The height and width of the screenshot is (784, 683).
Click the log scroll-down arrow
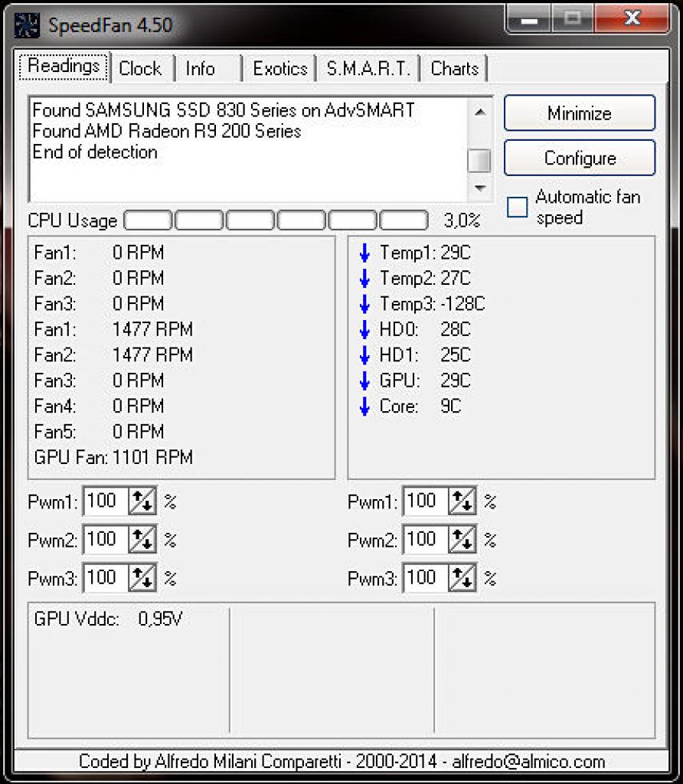(x=479, y=188)
